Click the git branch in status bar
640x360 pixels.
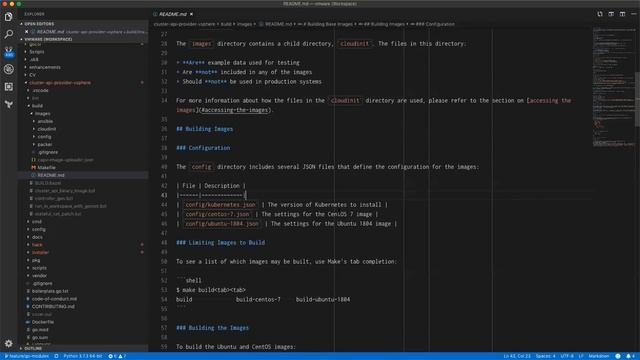27,356
